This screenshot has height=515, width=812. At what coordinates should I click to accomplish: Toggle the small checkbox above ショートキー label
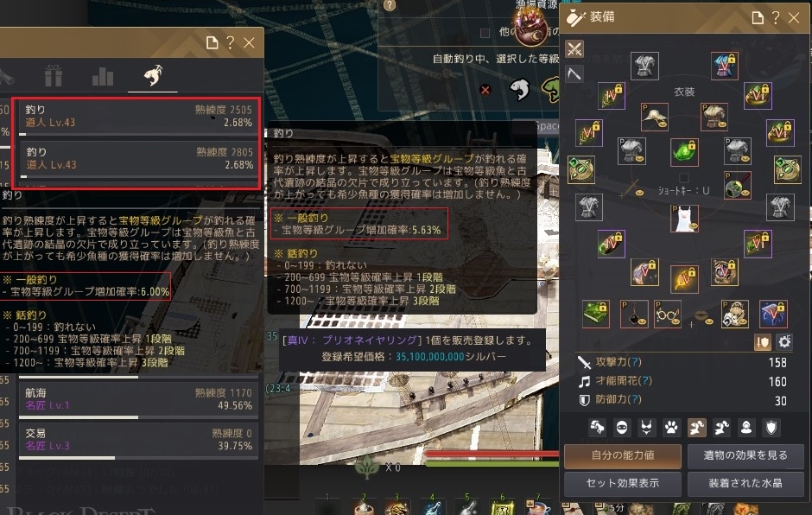pyautogui.click(x=684, y=178)
